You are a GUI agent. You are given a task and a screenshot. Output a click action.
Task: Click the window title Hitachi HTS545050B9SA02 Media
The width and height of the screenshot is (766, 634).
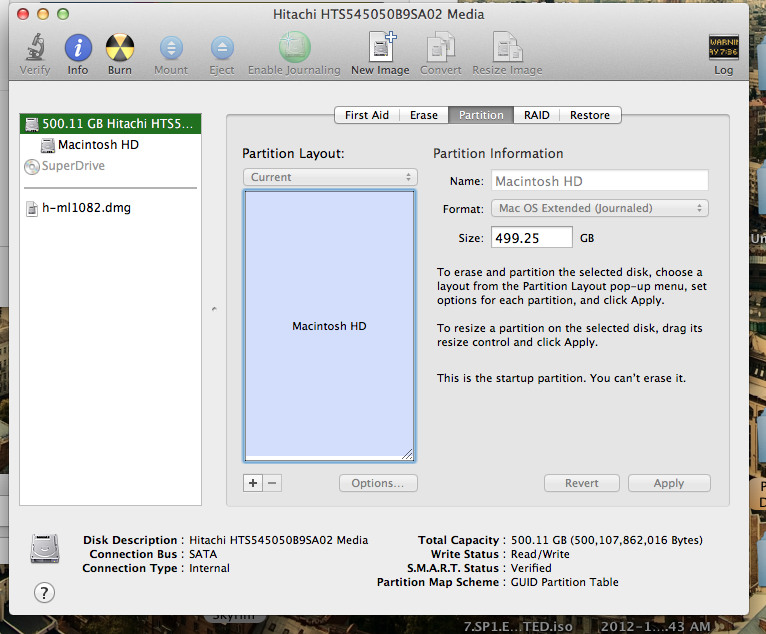click(379, 15)
